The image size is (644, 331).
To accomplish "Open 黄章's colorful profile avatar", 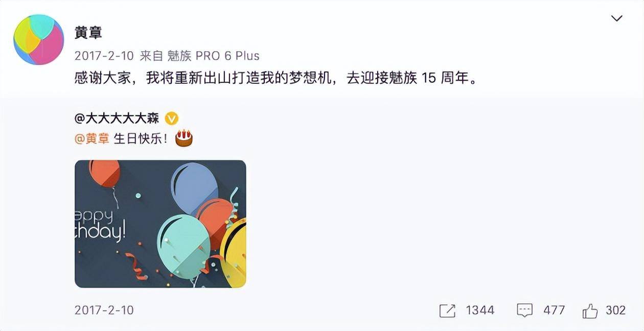I will 38,39.
